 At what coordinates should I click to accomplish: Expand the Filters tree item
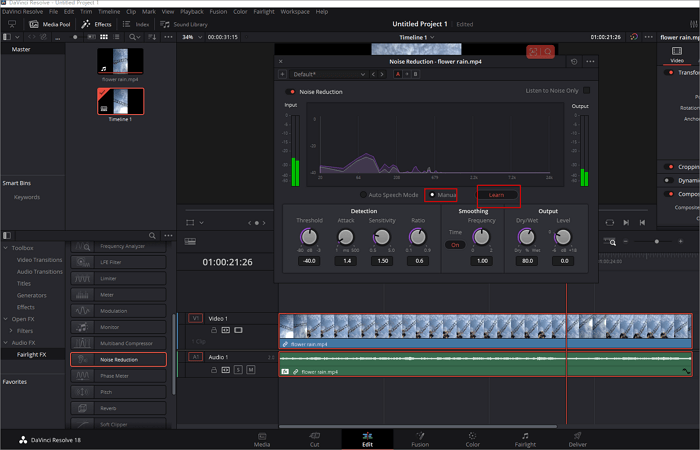[x=11, y=331]
